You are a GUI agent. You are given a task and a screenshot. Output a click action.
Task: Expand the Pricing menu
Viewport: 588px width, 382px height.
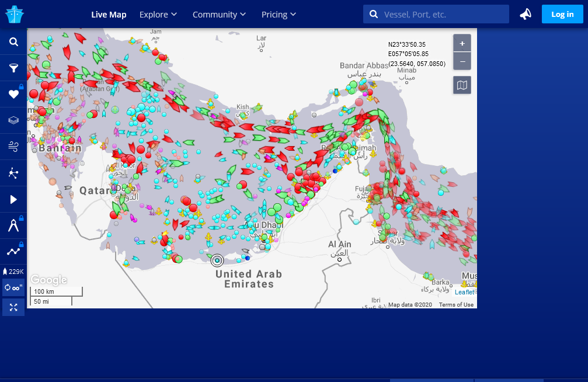click(x=279, y=14)
